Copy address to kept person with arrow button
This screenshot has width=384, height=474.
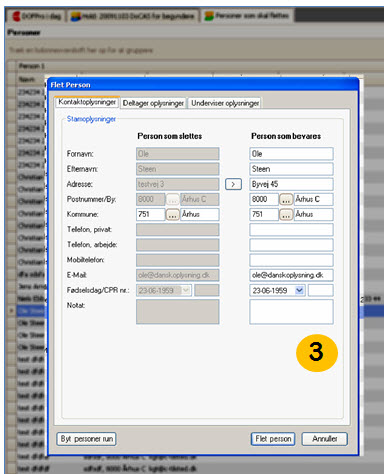click(233, 184)
